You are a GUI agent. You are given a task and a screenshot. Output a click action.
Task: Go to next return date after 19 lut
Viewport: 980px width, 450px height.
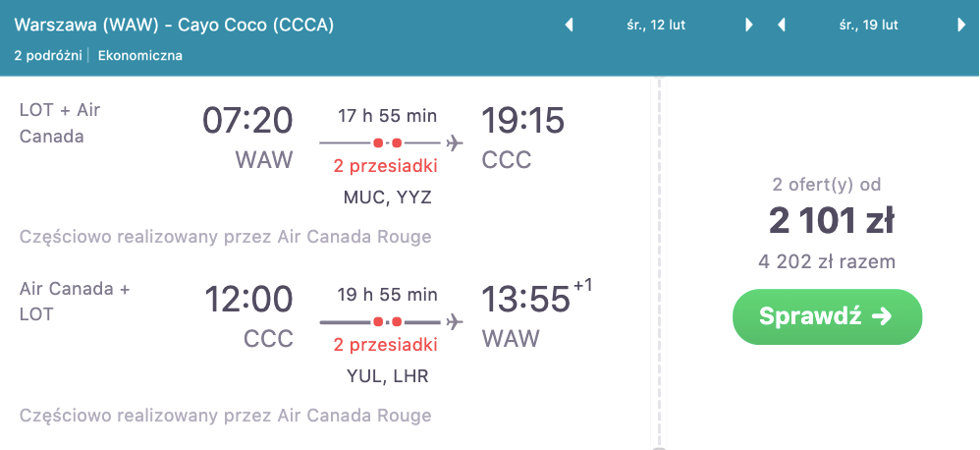pos(961,26)
